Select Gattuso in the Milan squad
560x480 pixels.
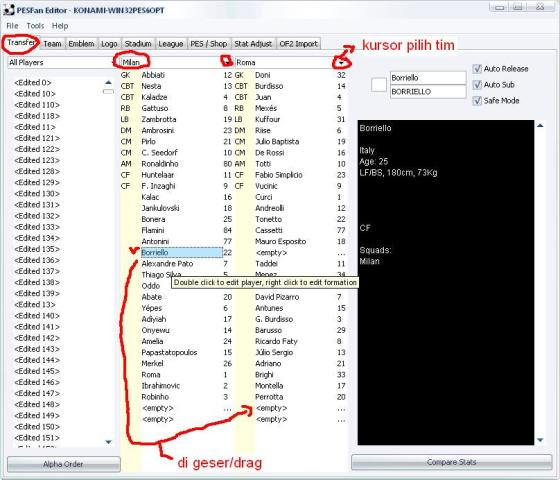(155, 108)
